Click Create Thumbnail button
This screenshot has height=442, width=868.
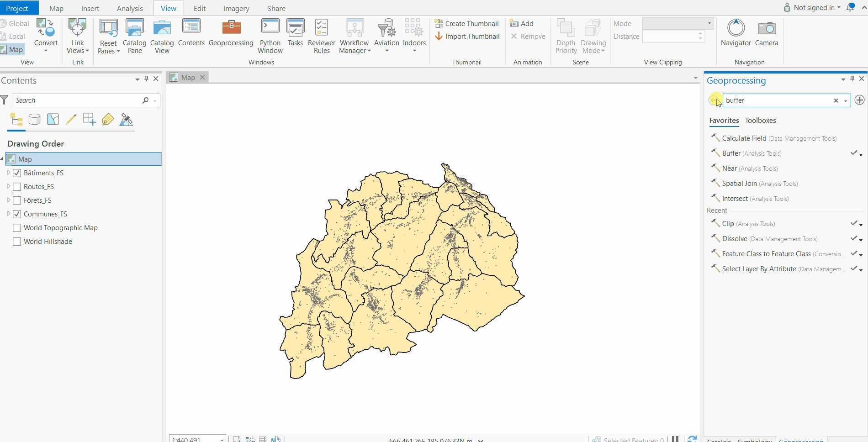467,24
